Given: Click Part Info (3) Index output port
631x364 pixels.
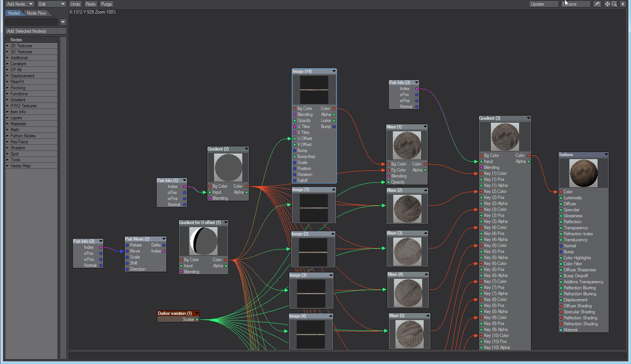Looking at the screenshot, I should click(417, 89).
